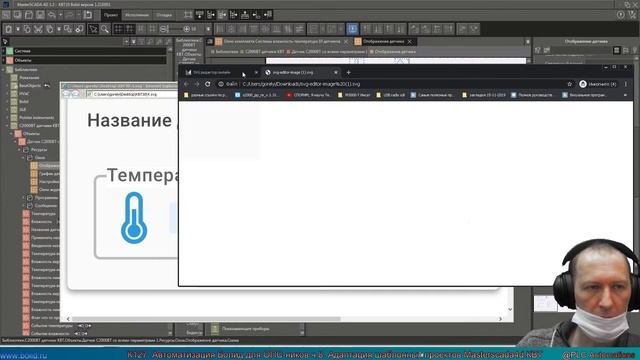Select the magnifier zoom tool
The image size is (640, 360).
(105, 29)
